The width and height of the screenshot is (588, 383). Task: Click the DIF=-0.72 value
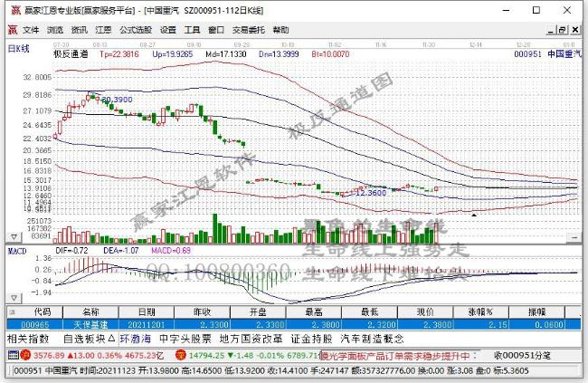point(71,251)
